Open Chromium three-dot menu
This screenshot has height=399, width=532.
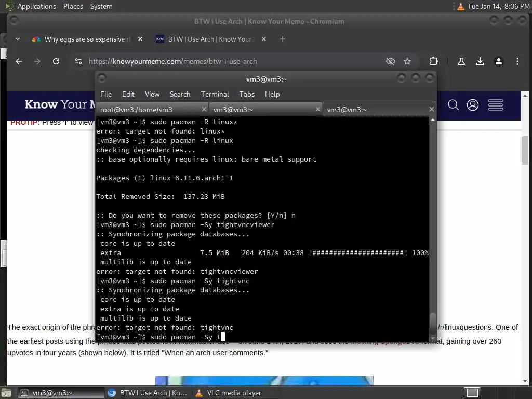tap(517, 61)
